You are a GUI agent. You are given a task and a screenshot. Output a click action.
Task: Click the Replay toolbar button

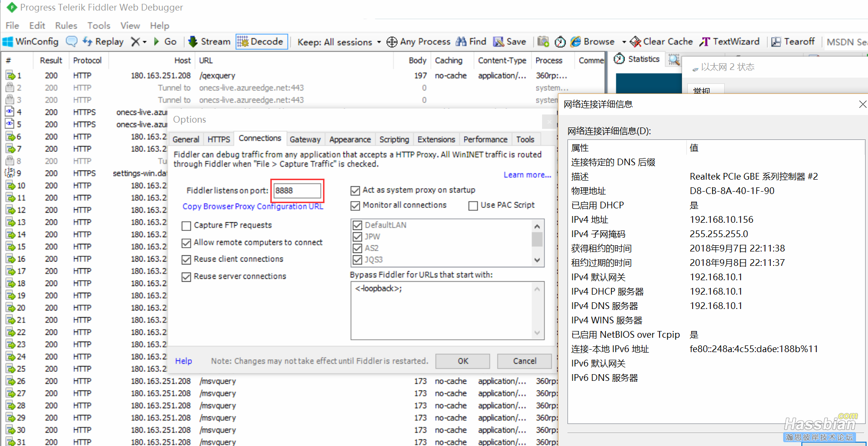pos(103,42)
